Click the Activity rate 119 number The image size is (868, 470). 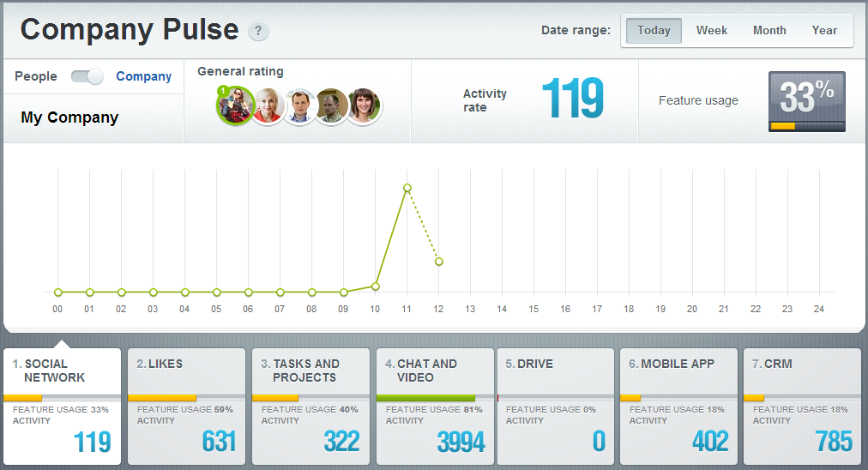click(572, 99)
